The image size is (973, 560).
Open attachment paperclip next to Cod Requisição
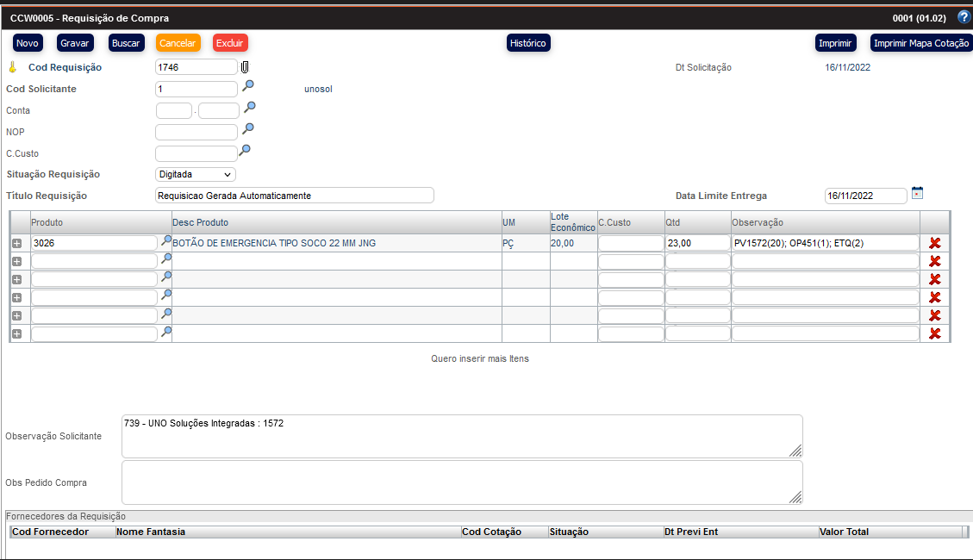(245, 67)
